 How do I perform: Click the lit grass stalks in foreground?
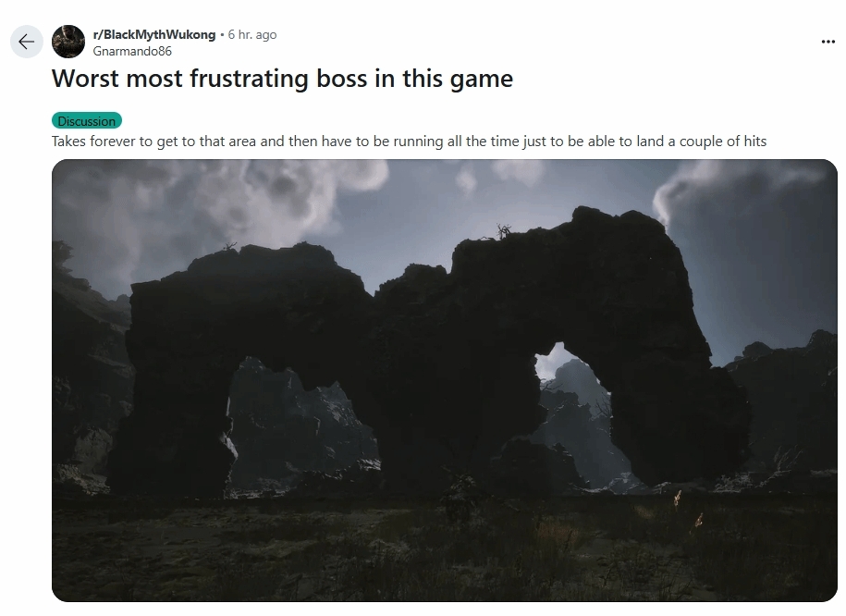(688, 509)
